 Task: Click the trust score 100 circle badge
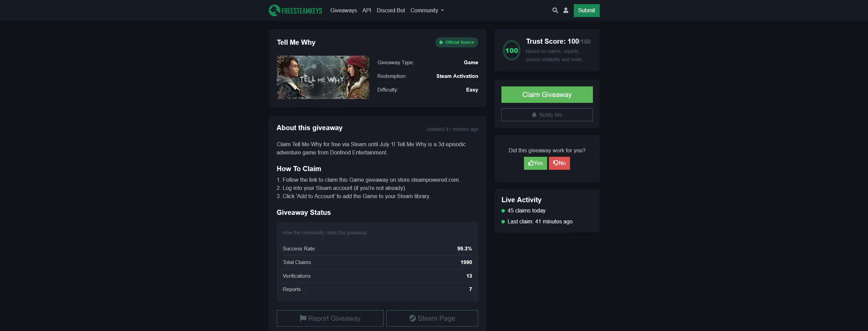coord(511,51)
